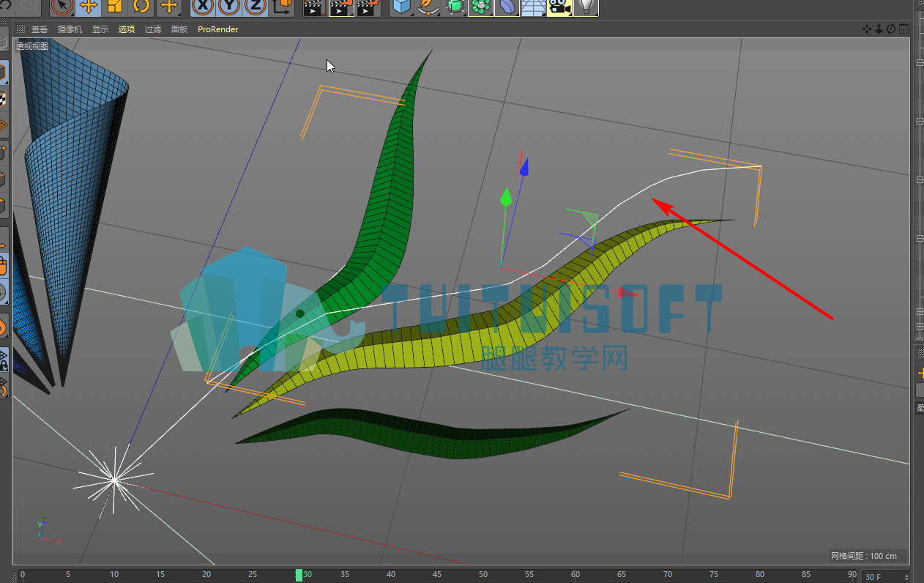Click the 显示 display menu
Screen dimensions: 924x583
(100, 29)
